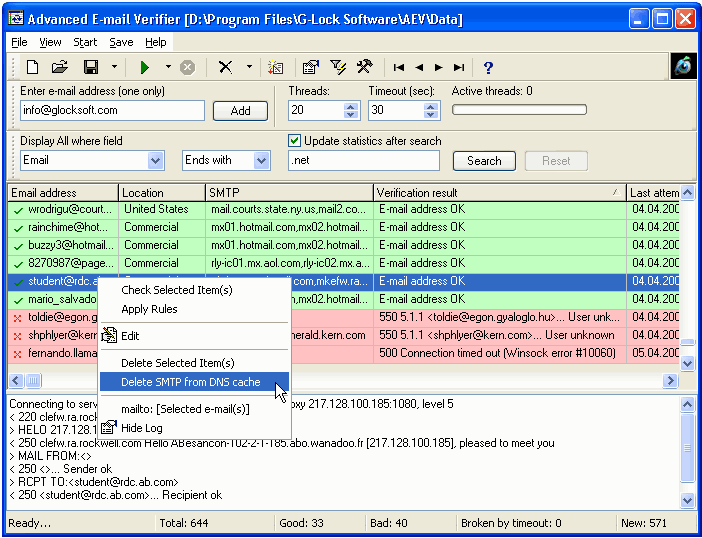702x538 pixels.
Task: Click the X delete toolbar icon
Action: tap(225, 68)
